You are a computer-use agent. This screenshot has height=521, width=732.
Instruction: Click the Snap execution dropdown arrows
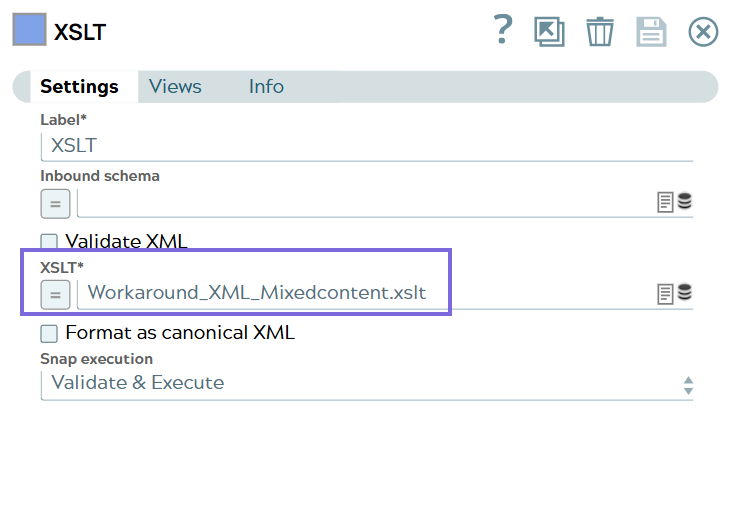687,385
